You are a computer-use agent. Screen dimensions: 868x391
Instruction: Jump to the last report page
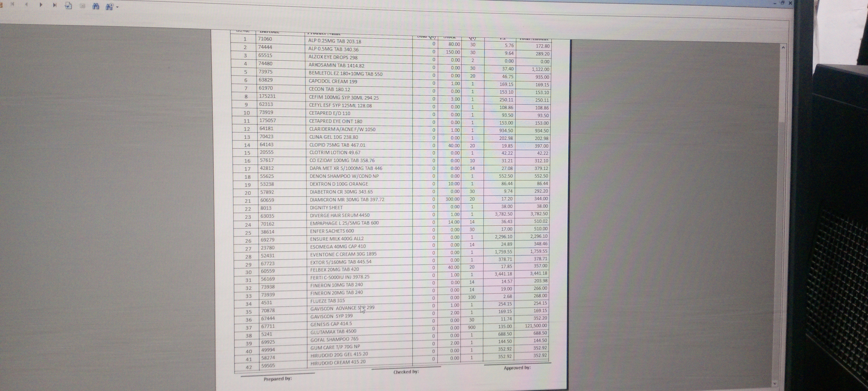[x=55, y=5]
